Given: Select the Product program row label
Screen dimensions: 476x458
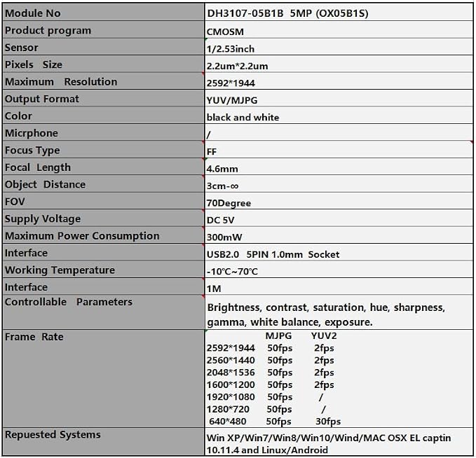Looking at the screenshot, I should pos(104,29).
